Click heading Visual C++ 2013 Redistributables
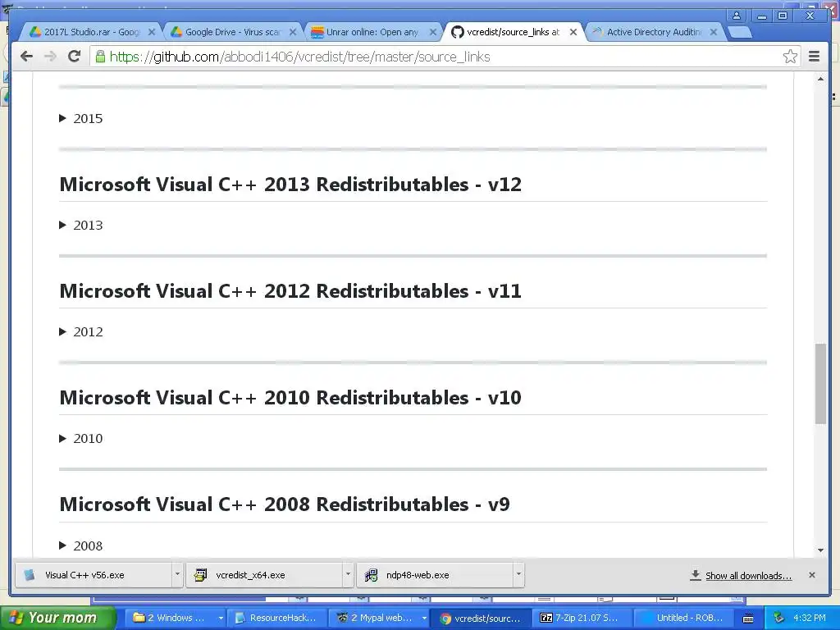This screenshot has width=840, height=630. tap(290, 185)
